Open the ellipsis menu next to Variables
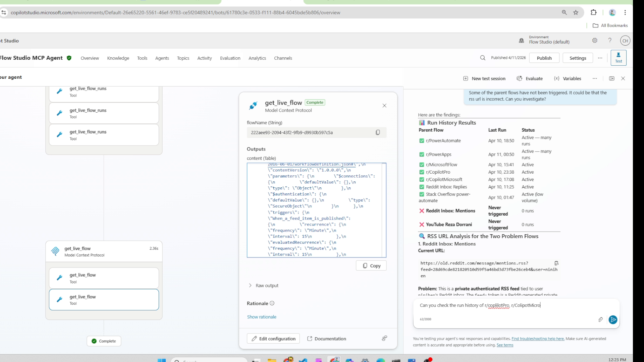 coord(594,78)
